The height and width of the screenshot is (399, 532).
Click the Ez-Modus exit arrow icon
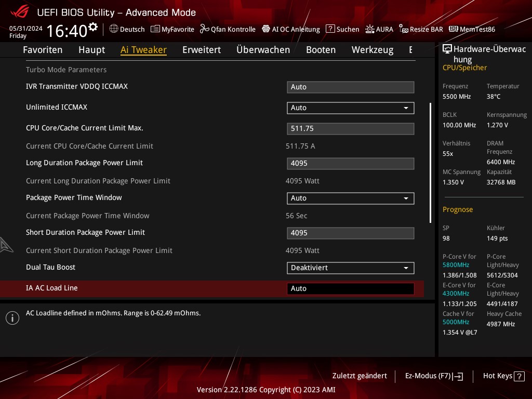[458, 376]
